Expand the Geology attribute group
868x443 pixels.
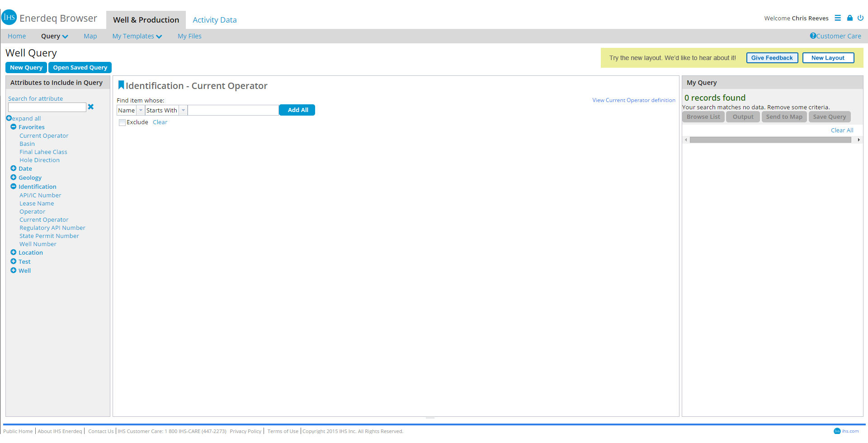tap(14, 177)
